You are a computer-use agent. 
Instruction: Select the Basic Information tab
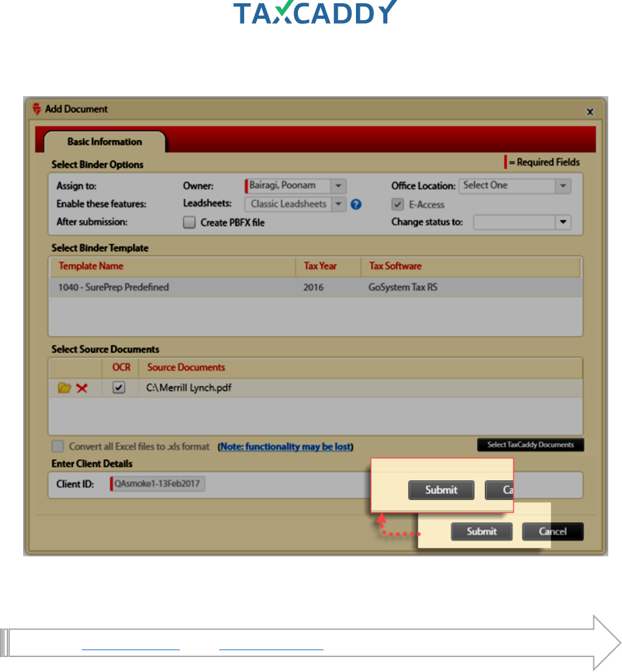tap(104, 142)
